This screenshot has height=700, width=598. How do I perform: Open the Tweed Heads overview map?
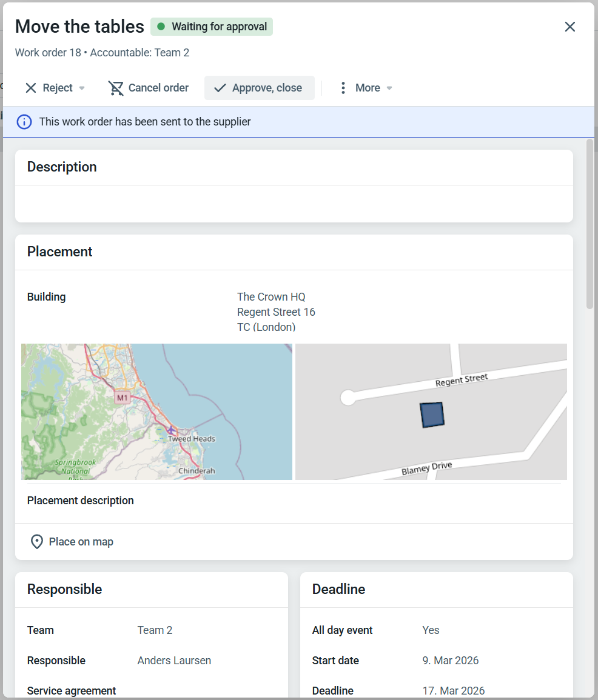click(156, 412)
